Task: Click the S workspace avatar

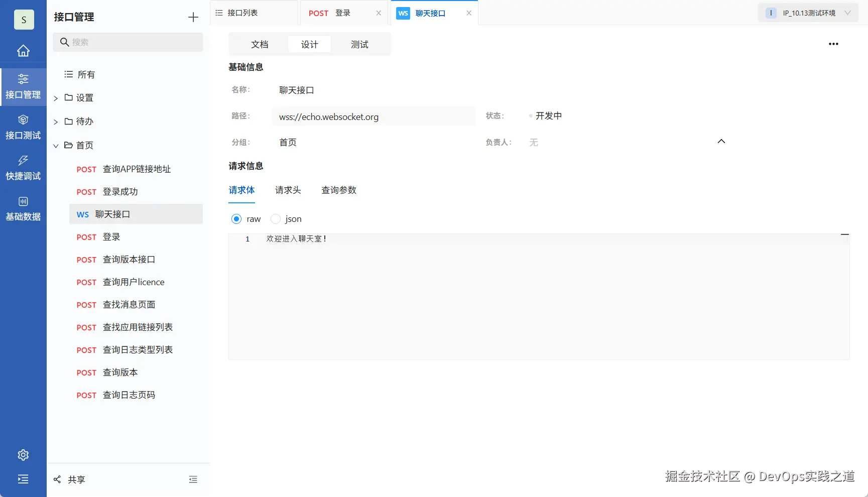Action: click(x=24, y=20)
